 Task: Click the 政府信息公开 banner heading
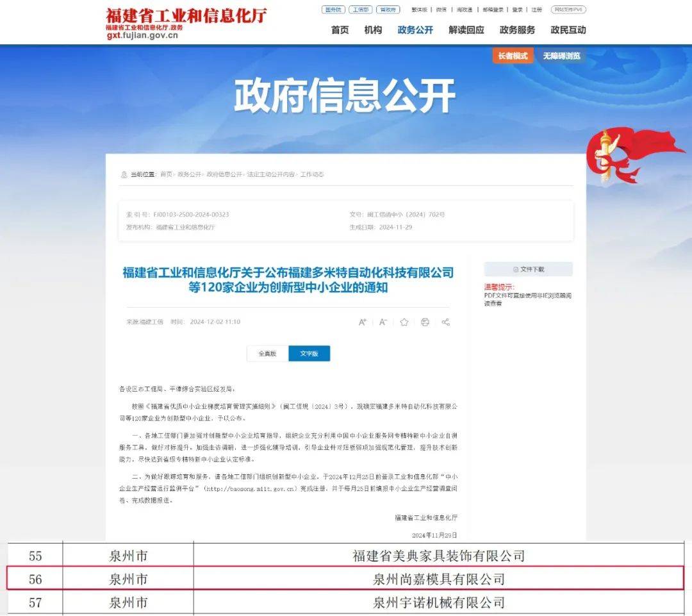click(345, 96)
